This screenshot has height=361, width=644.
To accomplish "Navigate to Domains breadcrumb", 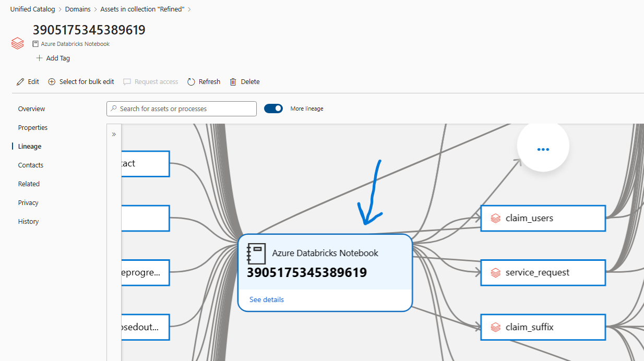I will 78,9.
